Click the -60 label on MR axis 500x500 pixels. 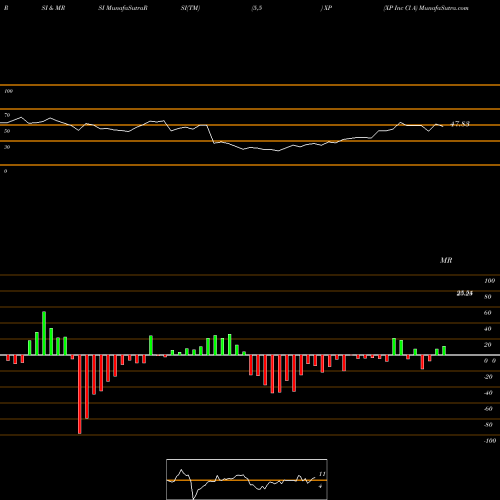pos(488,409)
